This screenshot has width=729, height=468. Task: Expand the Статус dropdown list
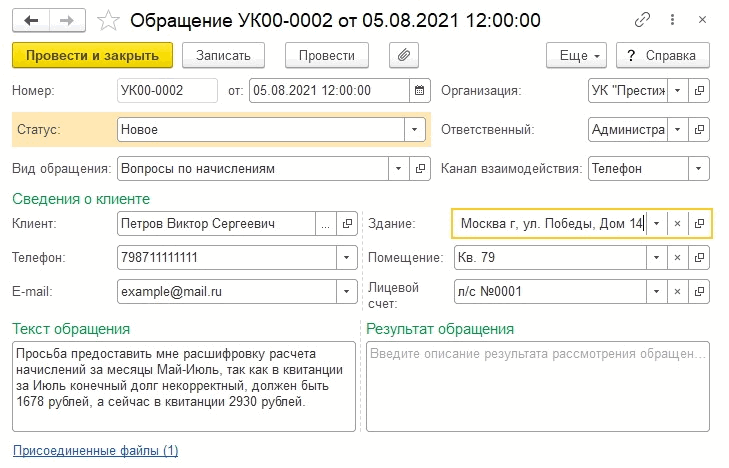(x=414, y=129)
